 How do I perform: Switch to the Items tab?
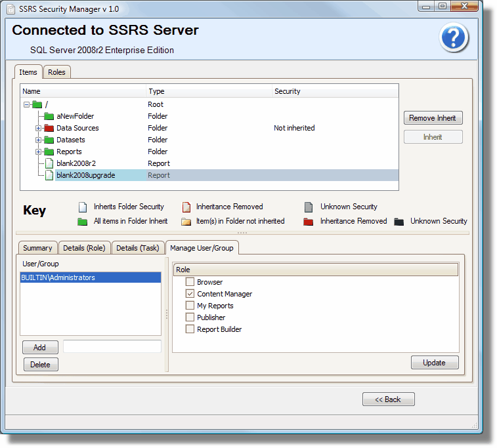(x=28, y=72)
